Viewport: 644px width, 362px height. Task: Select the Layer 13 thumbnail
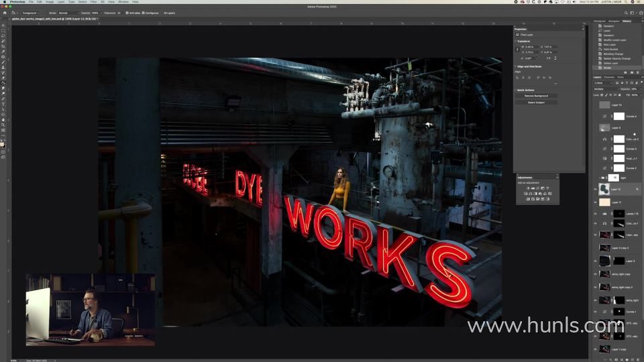tap(604, 105)
